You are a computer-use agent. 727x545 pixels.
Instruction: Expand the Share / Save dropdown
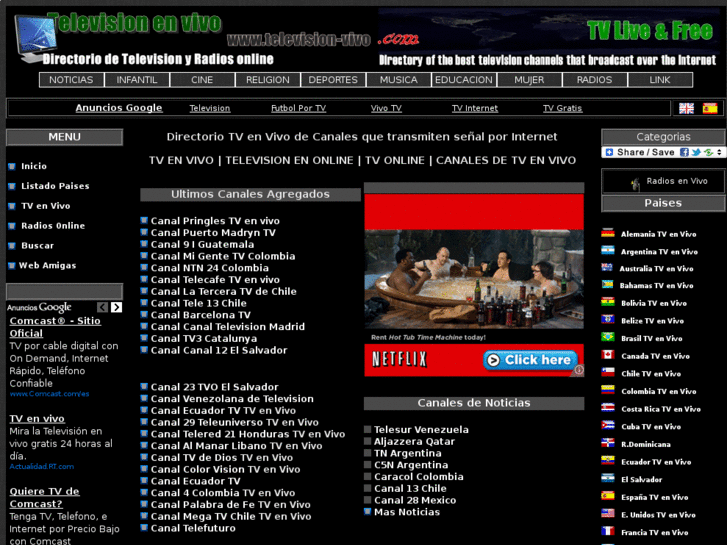pos(719,152)
